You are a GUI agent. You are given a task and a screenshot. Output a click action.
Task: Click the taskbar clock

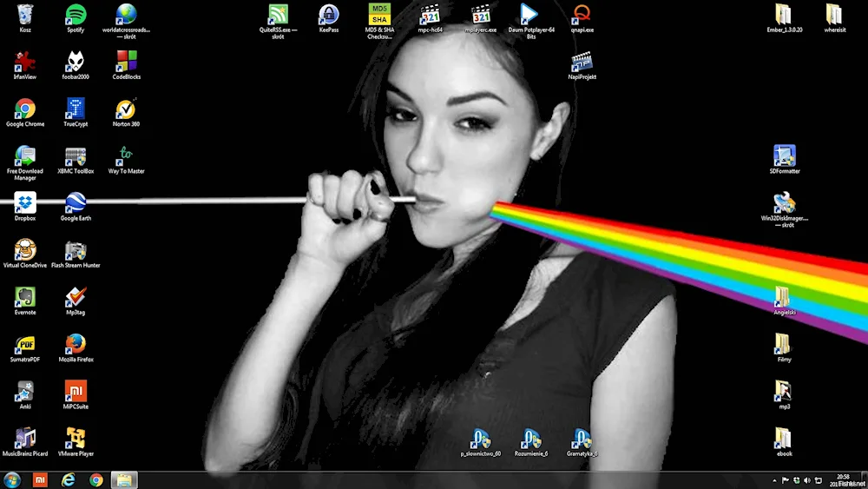[845, 480]
